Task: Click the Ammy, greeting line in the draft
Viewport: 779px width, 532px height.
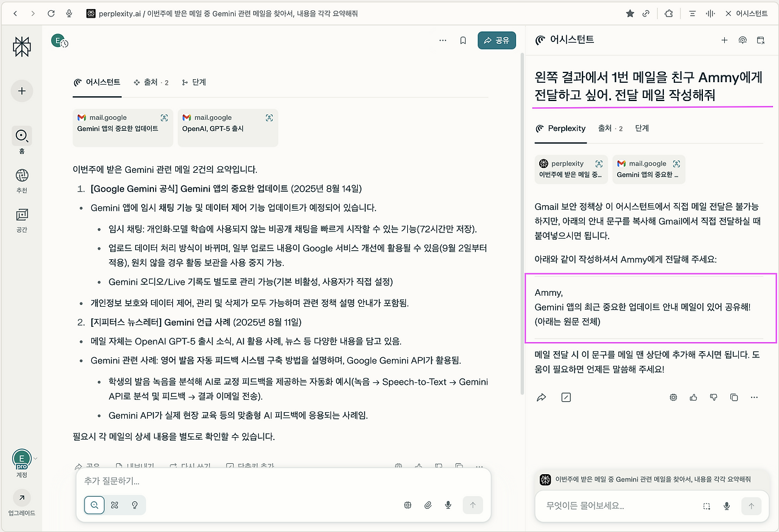Action: 549,293
